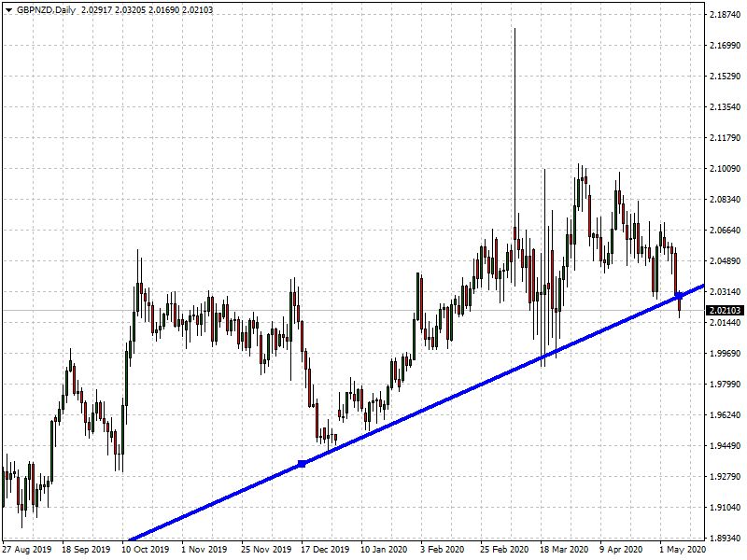This screenshot has width=747, height=560.
Task: Click the 2.11790 price axis label
Action: point(726,137)
